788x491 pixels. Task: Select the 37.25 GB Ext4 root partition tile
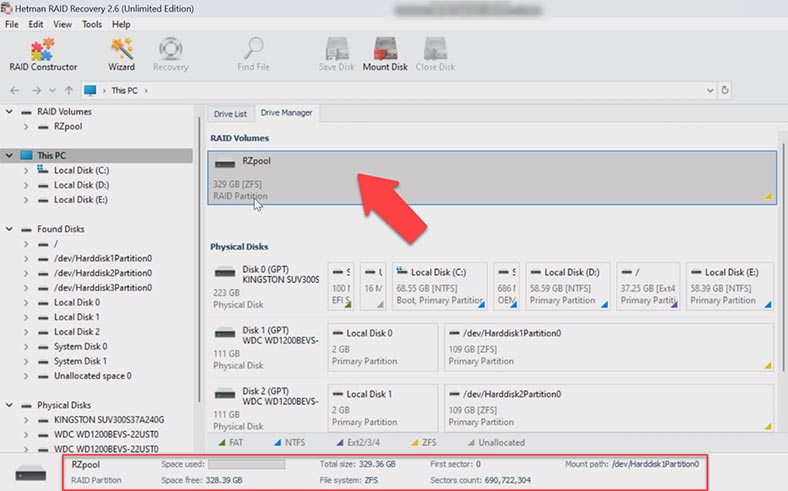point(648,286)
